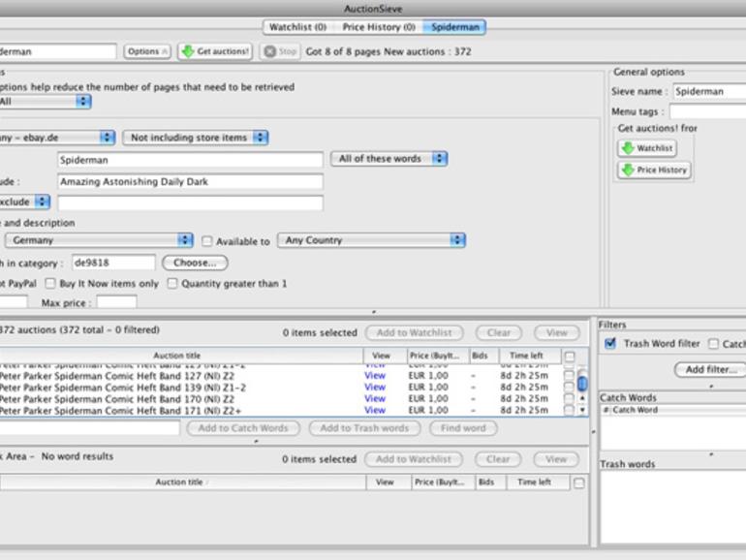Click the upper auction list scrollbar thumb

pyautogui.click(x=582, y=383)
